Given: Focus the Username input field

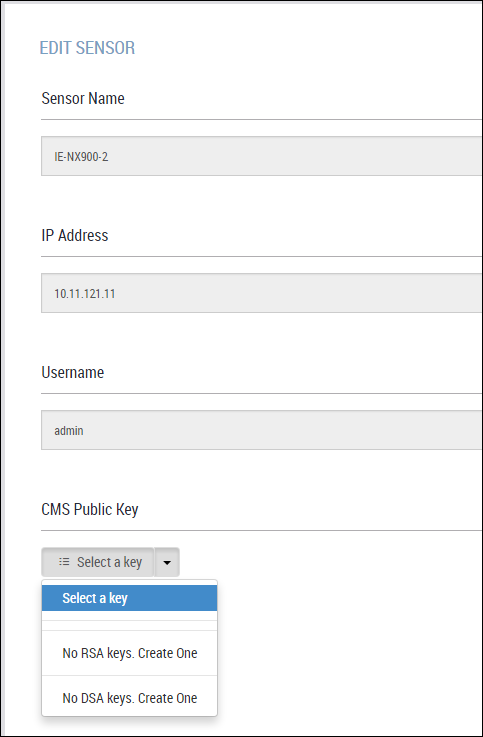Looking at the screenshot, I should [x=262, y=430].
